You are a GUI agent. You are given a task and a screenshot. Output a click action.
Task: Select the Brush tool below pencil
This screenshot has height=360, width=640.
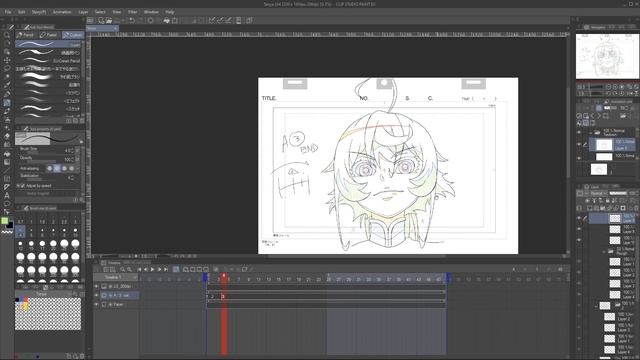click(x=7, y=111)
